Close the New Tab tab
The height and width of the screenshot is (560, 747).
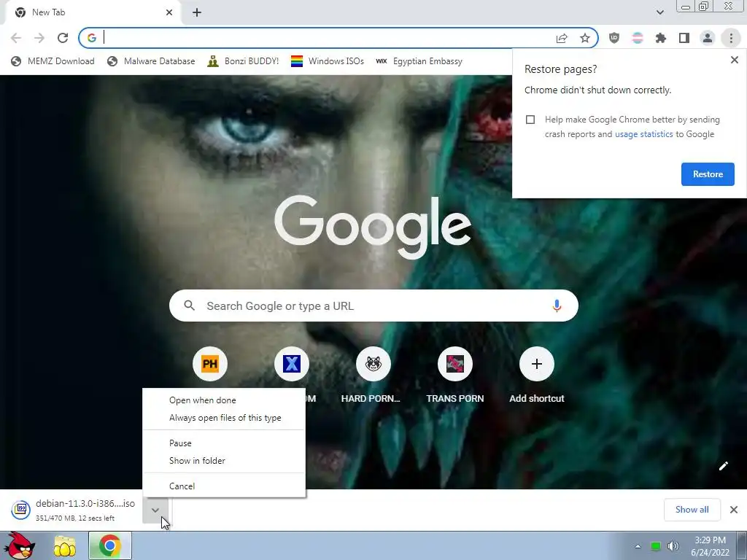169,12
